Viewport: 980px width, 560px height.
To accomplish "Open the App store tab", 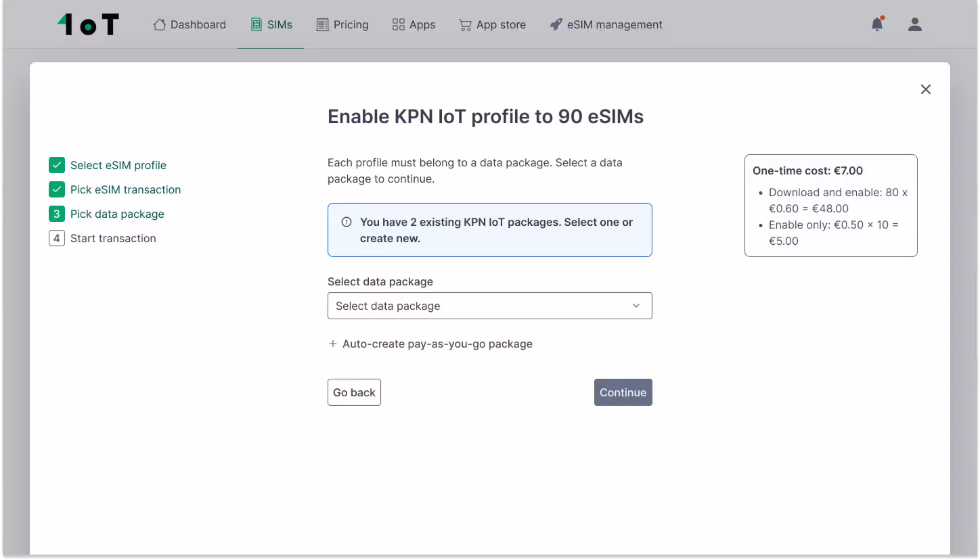I will pos(492,24).
